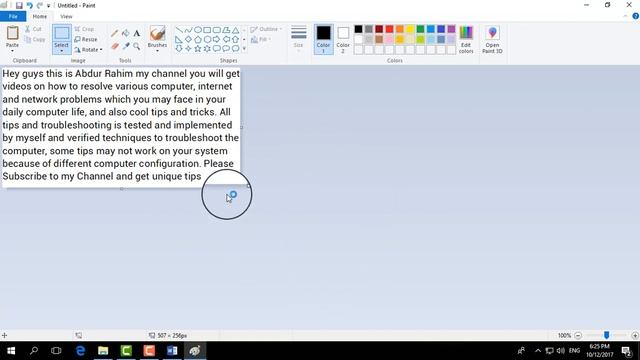Screen dimensions: 640x360
Task: Choose the Right triangle shape
Action: 179,39
